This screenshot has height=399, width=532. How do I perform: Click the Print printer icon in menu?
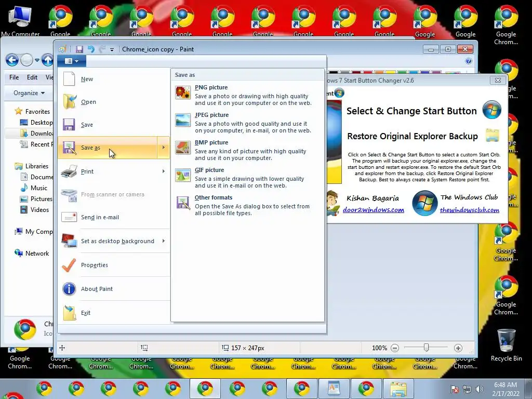click(69, 171)
